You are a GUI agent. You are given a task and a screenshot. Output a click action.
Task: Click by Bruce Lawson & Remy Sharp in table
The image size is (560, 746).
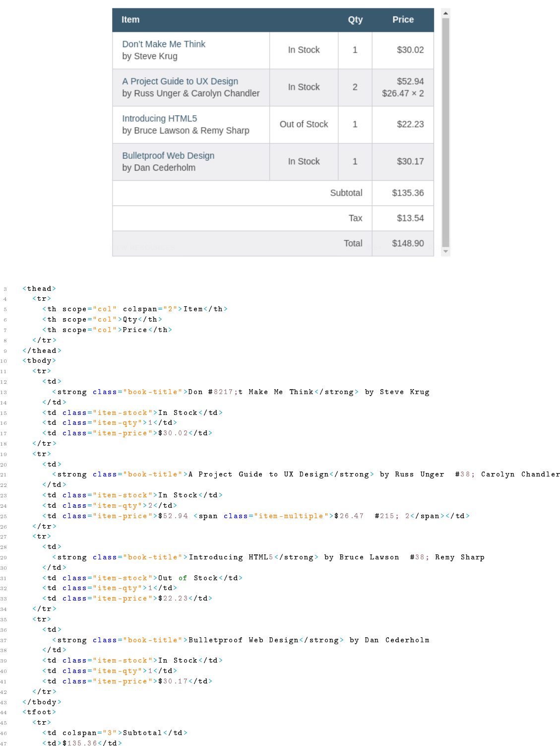[x=186, y=131]
